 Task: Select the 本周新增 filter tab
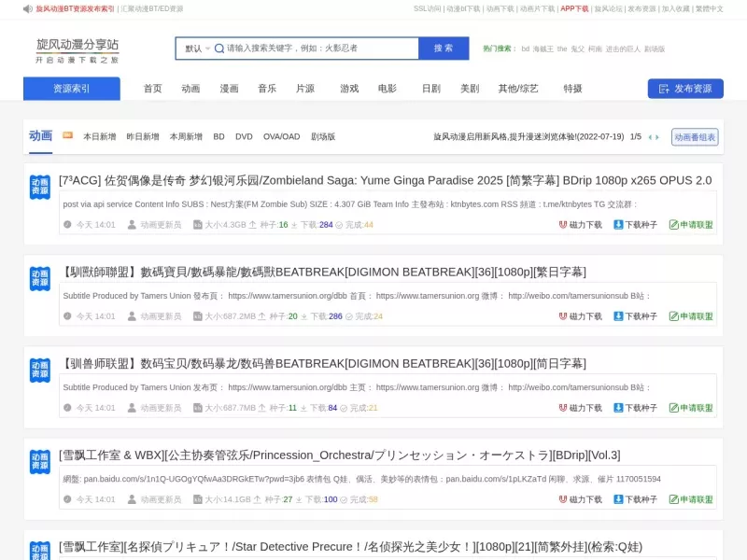click(186, 136)
